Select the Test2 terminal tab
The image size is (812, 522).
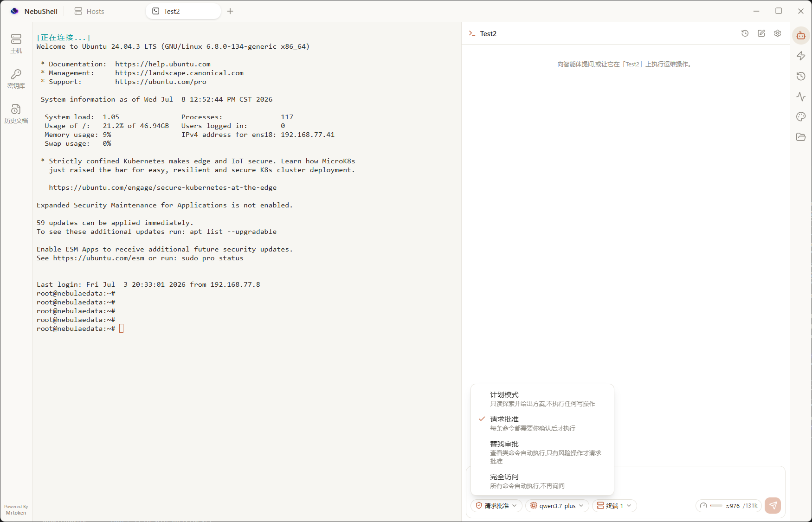tap(183, 11)
